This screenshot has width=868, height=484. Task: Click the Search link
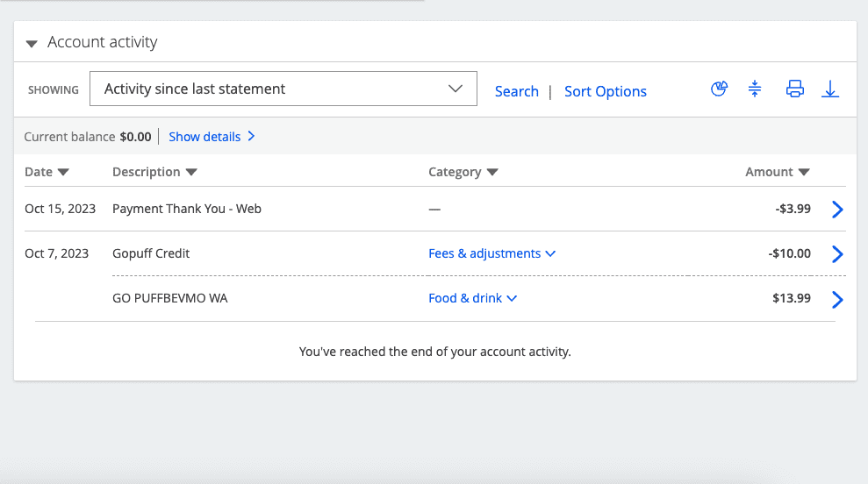[x=516, y=91]
